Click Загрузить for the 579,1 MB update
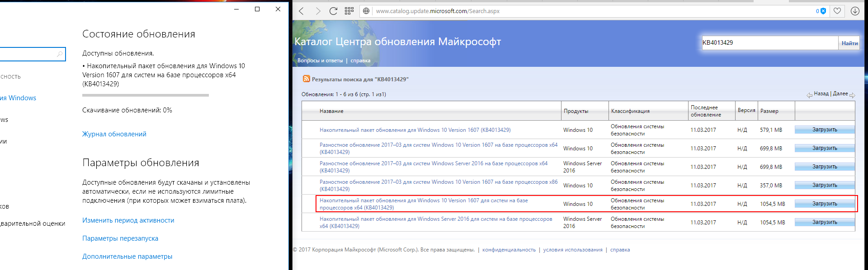The image size is (868, 270). pyautogui.click(x=824, y=130)
